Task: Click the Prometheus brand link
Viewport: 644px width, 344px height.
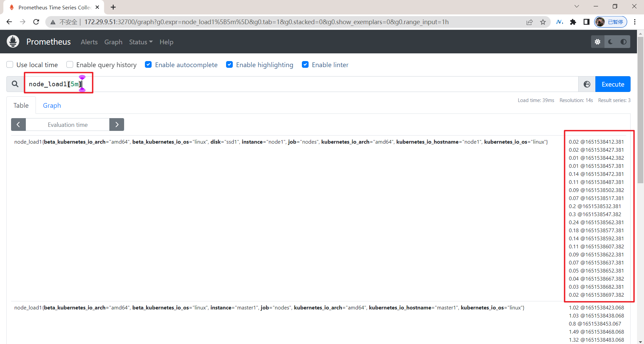Action: [x=49, y=42]
